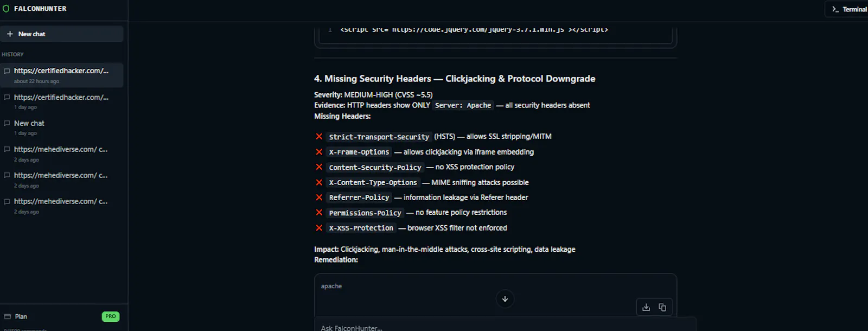Focus the Ask FalconHunter input field
The height and width of the screenshot is (331, 868).
click(x=505, y=327)
